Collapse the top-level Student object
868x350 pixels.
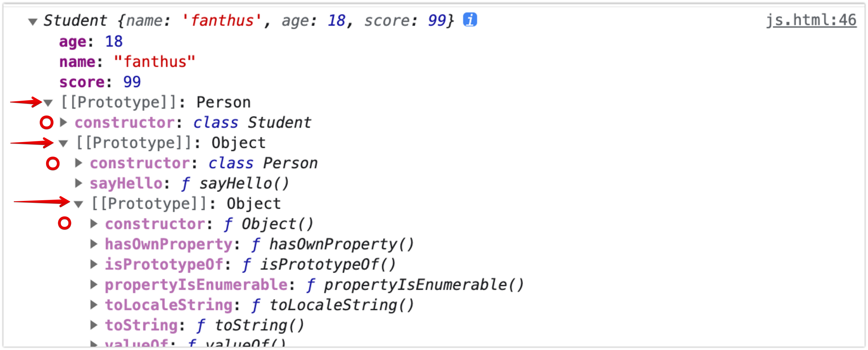tap(33, 22)
